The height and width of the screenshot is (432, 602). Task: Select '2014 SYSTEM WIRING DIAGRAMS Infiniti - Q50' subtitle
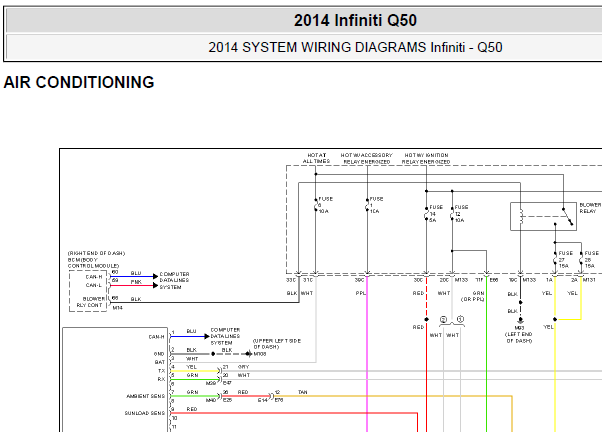tap(355, 47)
